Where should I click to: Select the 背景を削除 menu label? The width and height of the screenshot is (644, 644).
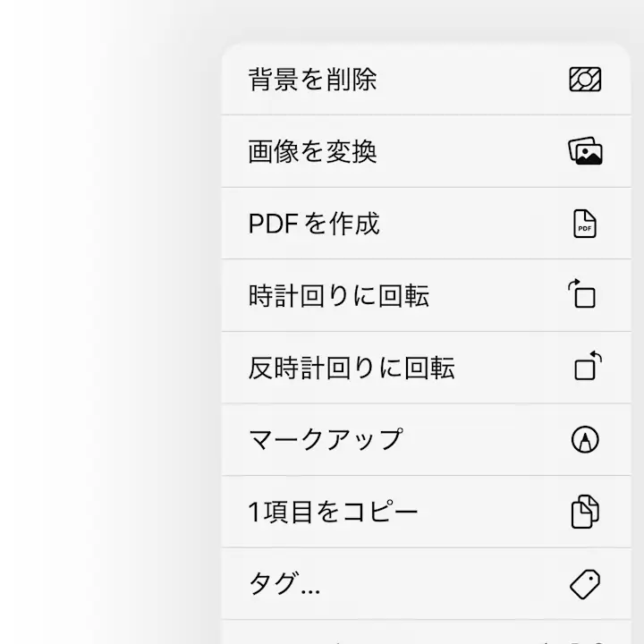tap(312, 80)
